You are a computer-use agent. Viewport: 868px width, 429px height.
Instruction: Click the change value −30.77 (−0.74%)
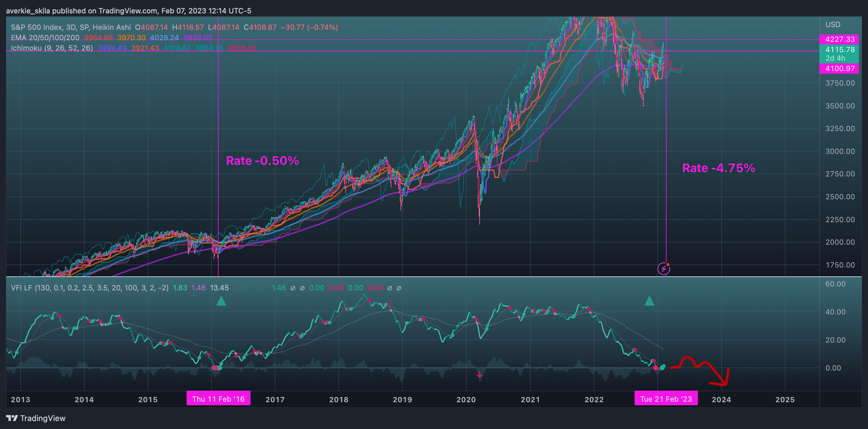coord(309,27)
